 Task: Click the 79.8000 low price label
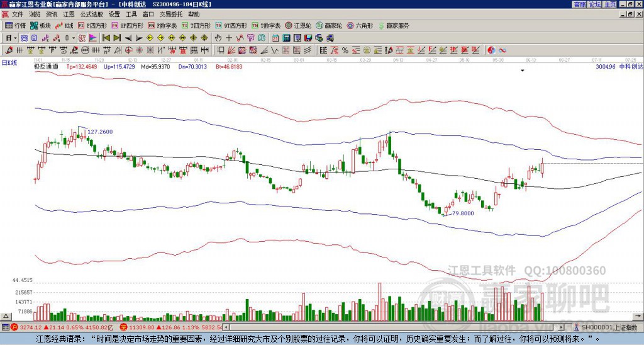[463, 213]
